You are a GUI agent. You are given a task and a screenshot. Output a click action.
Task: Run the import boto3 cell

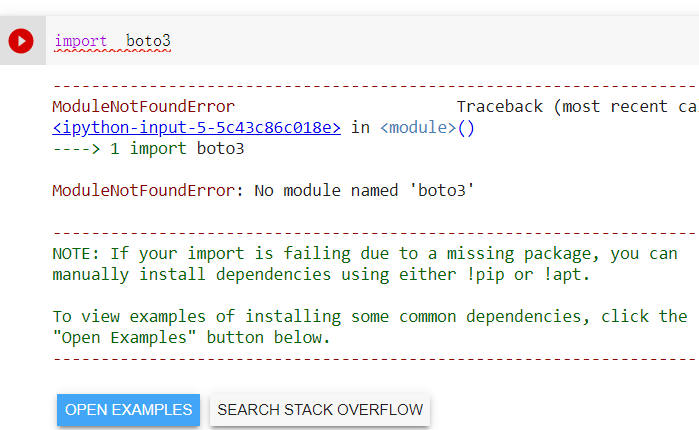point(21,41)
